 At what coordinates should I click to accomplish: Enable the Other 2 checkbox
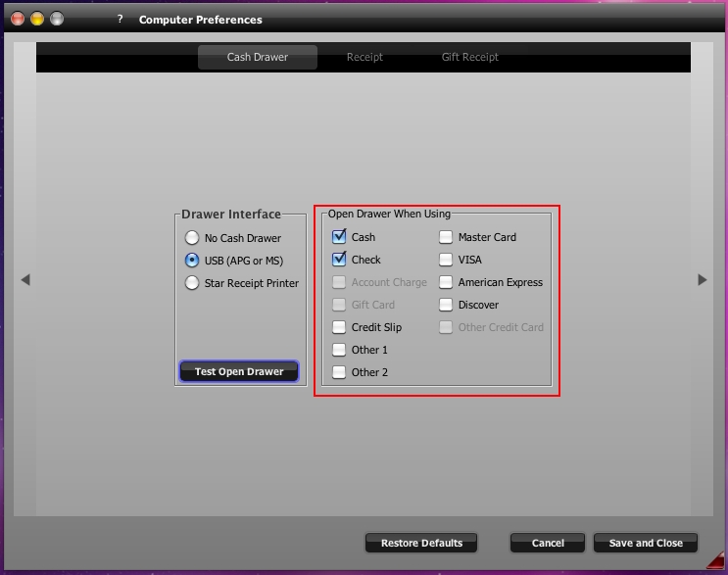pos(339,372)
